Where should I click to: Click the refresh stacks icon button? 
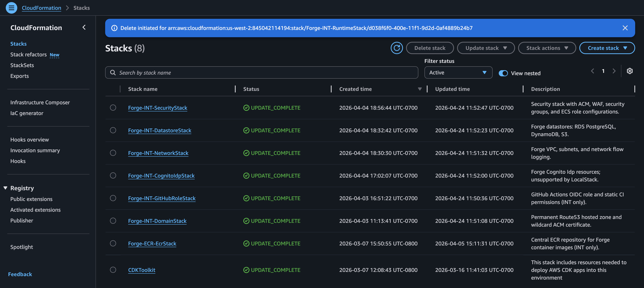click(x=396, y=48)
